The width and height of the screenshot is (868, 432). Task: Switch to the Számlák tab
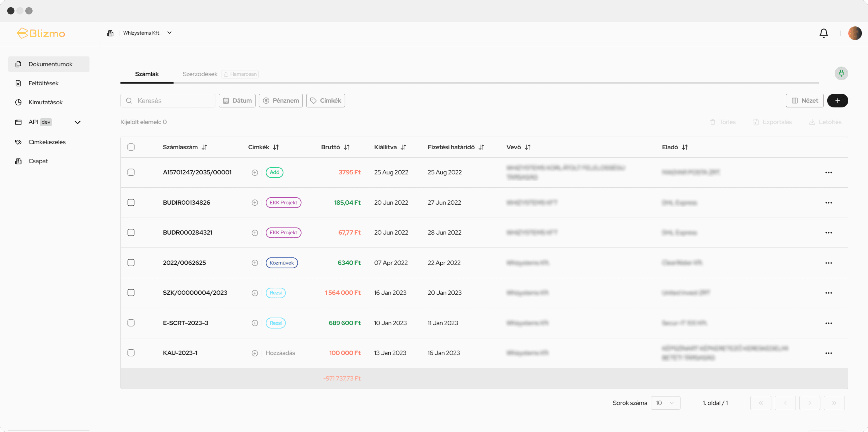tap(147, 74)
